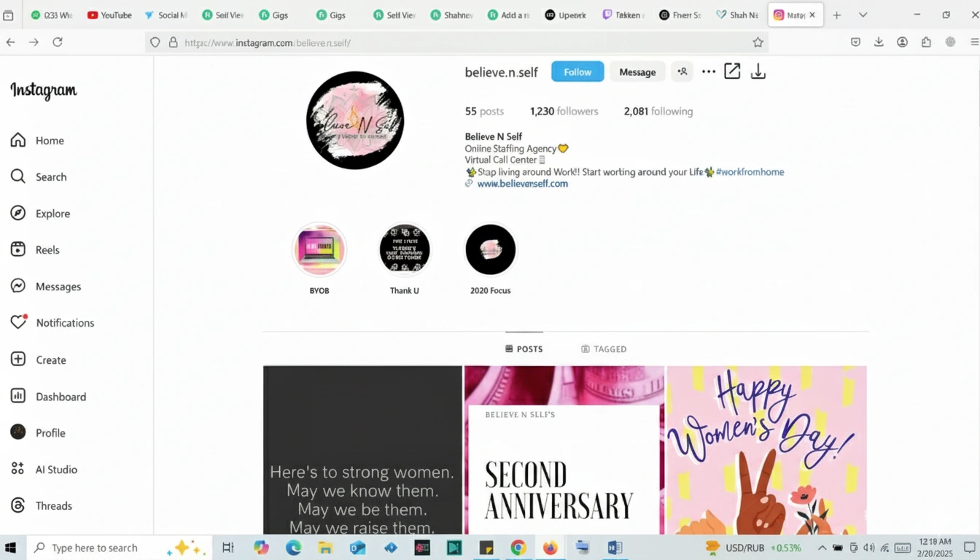Open Instagram Home from the sidebar

click(37, 141)
